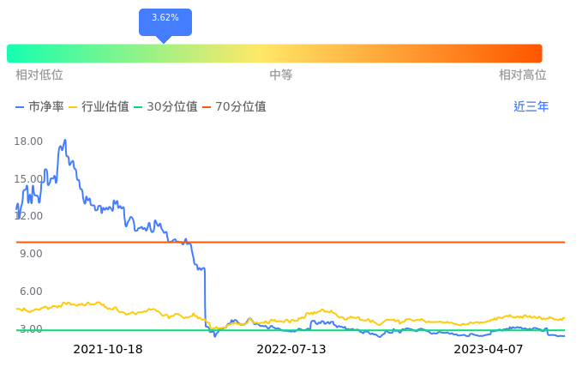The height and width of the screenshot is (379, 588).
Task: Hide the 70分位值 legend series
Action: (234, 107)
